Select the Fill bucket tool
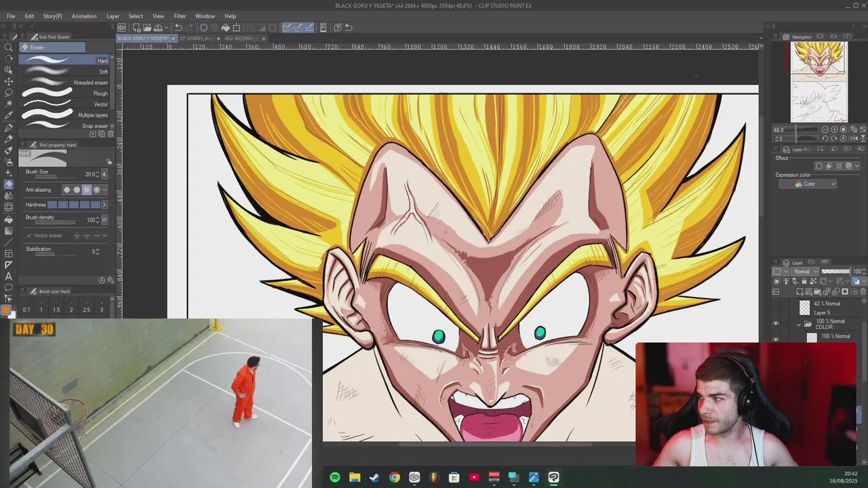Image resolution: width=868 pixels, height=488 pixels. pyautogui.click(x=8, y=220)
